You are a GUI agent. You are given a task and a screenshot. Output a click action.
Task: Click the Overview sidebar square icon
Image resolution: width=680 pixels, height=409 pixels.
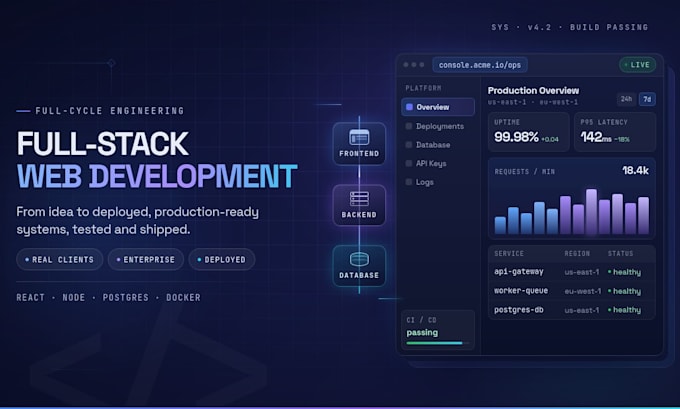click(409, 107)
